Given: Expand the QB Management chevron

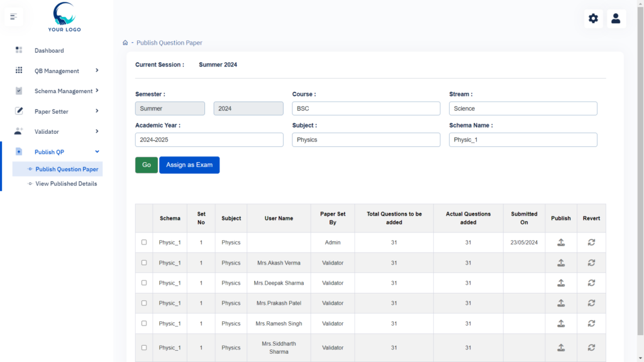Looking at the screenshot, I should click(x=97, y=70).
